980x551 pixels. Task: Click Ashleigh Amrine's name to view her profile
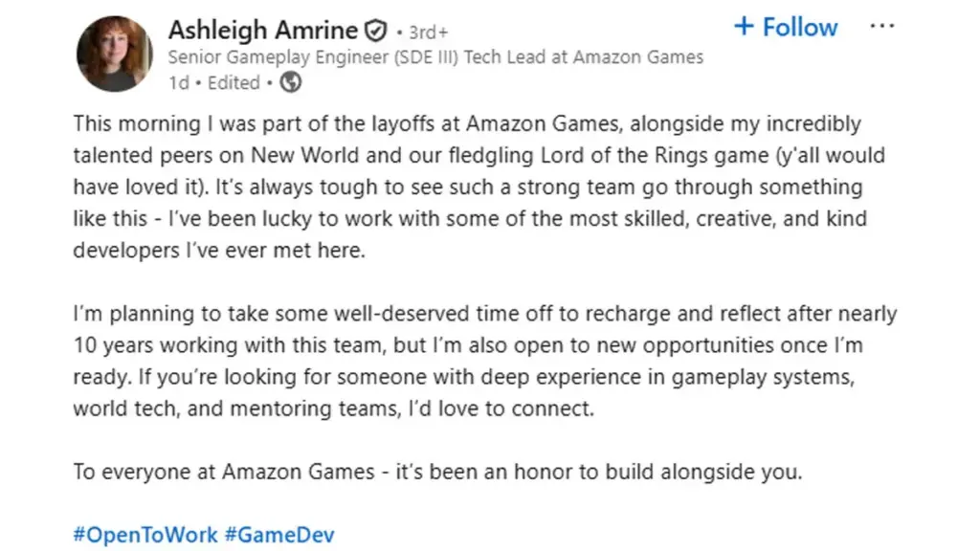click(263, 30)
